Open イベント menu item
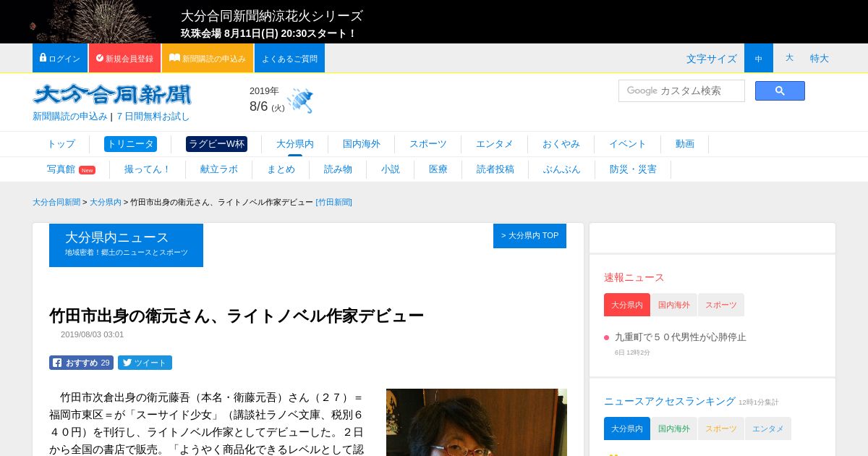 pos(628,144)
